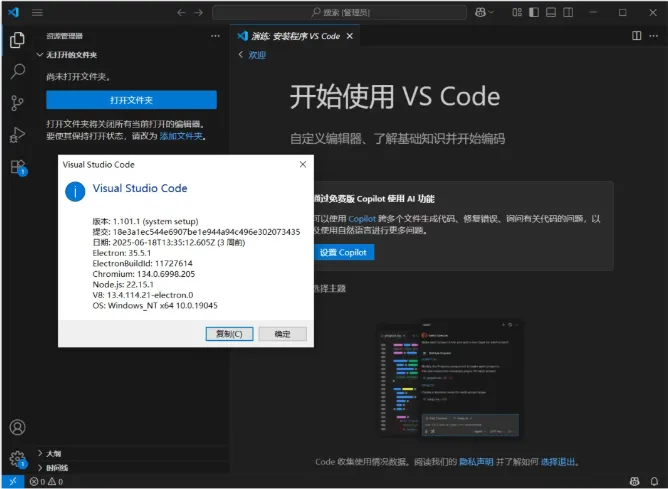Viewport: 668px width, 489px height.
Task: Click the VS Code logo in title bar
Action: [13, 12]
